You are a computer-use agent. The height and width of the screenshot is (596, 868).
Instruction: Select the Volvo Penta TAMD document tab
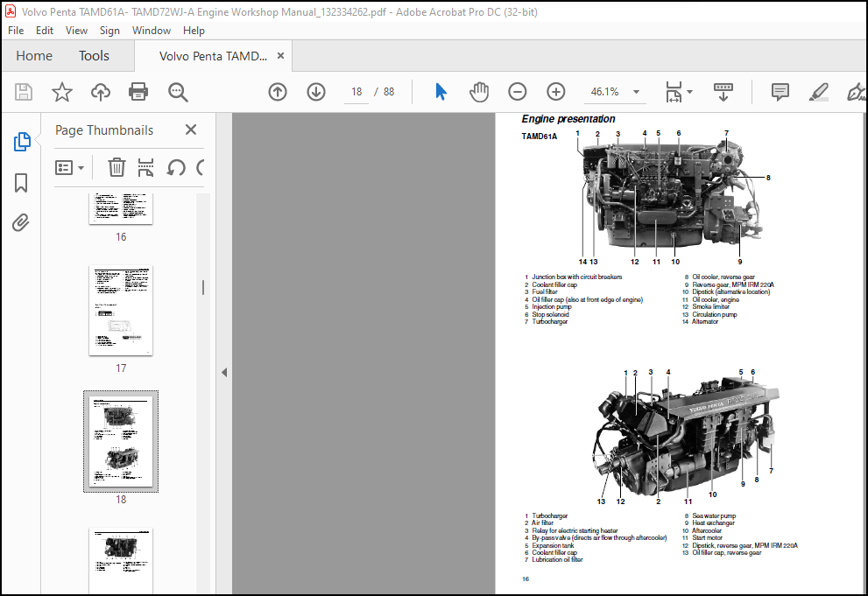[x=213, y=56]
